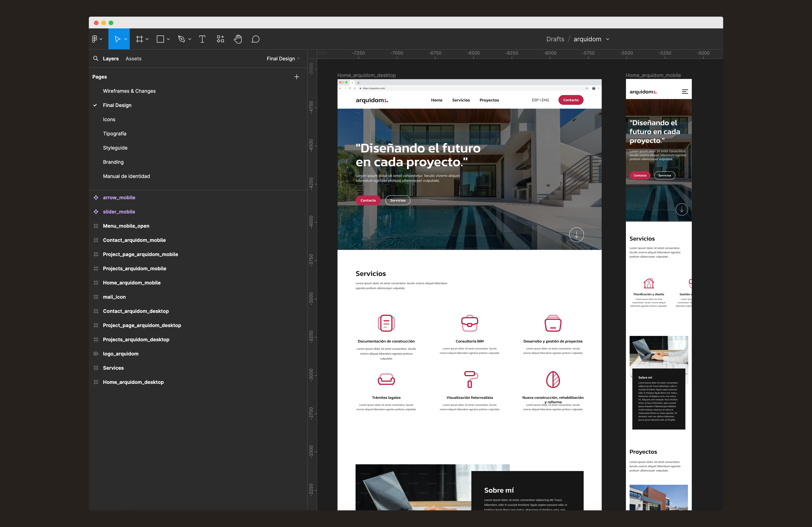Select the Comment tool
Screen dimensions: 812x527
(256, 39)
